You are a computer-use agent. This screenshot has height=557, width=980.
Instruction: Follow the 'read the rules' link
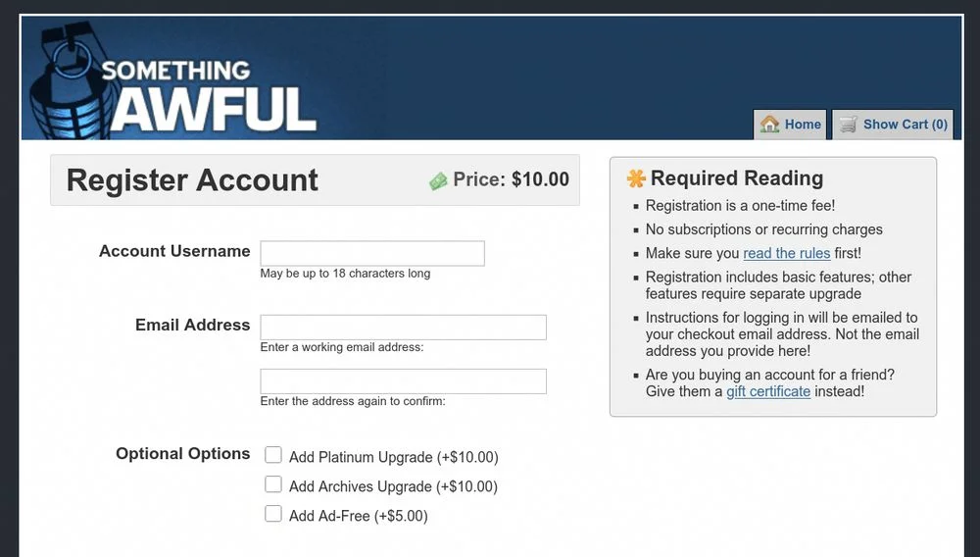[x=786, y=253]
